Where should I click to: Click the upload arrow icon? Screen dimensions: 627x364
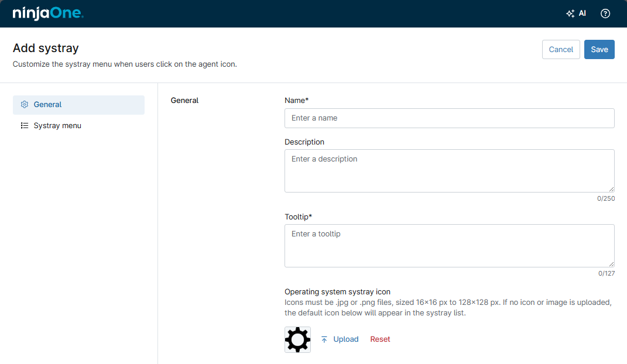[323, 339]
